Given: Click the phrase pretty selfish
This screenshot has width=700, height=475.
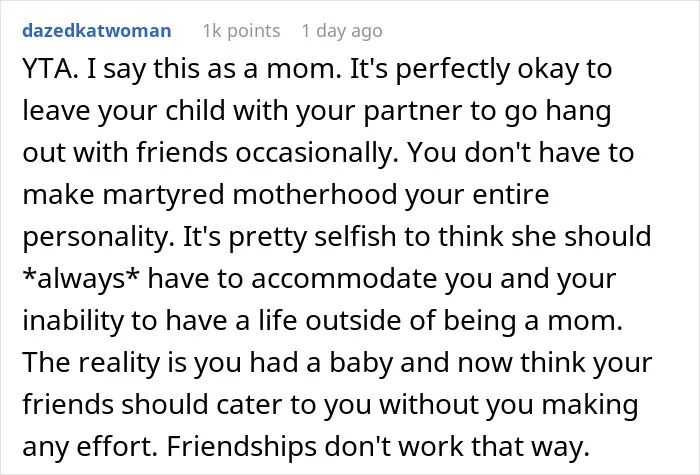Looking at the screenshot, I should point(313,237).
